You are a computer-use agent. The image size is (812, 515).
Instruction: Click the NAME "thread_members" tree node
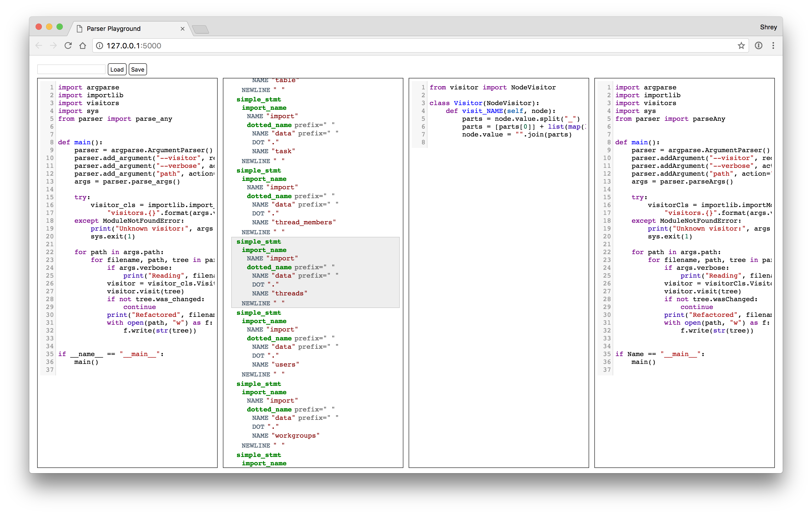coord(293,222)
